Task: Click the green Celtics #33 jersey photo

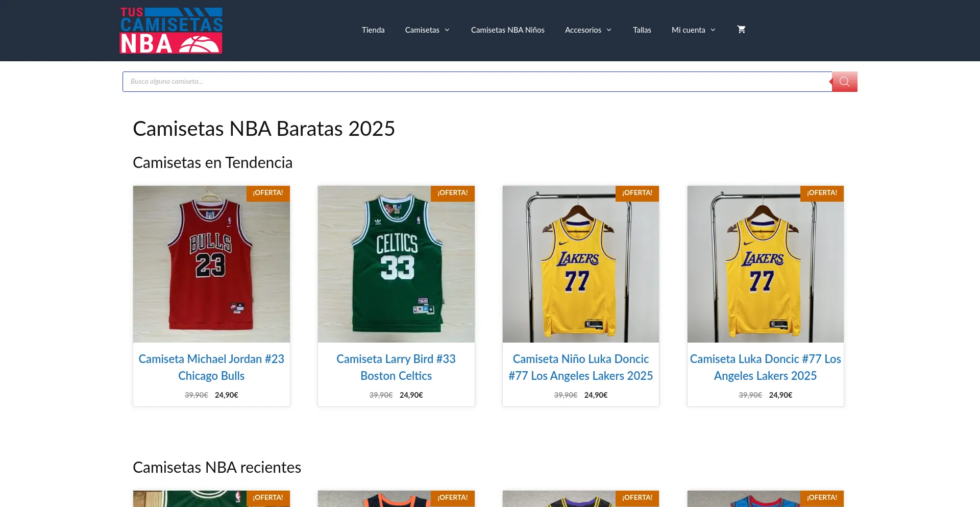Action: pos(396,263)
